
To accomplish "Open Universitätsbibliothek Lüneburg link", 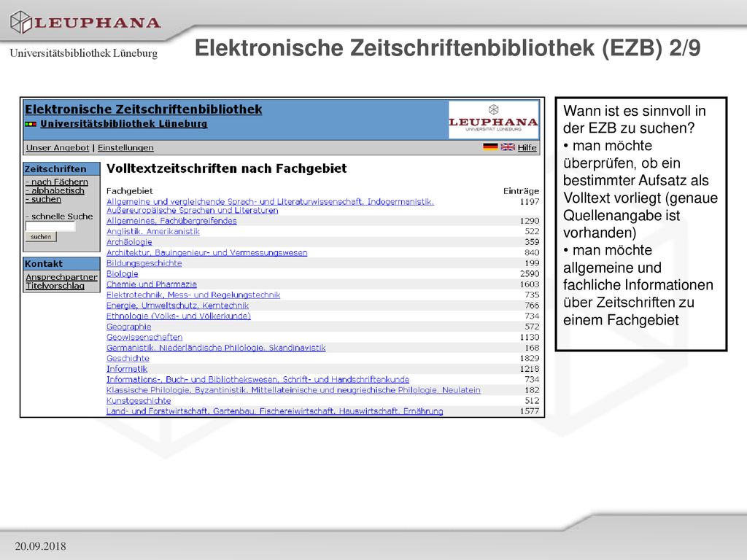I will pos(124,124).
